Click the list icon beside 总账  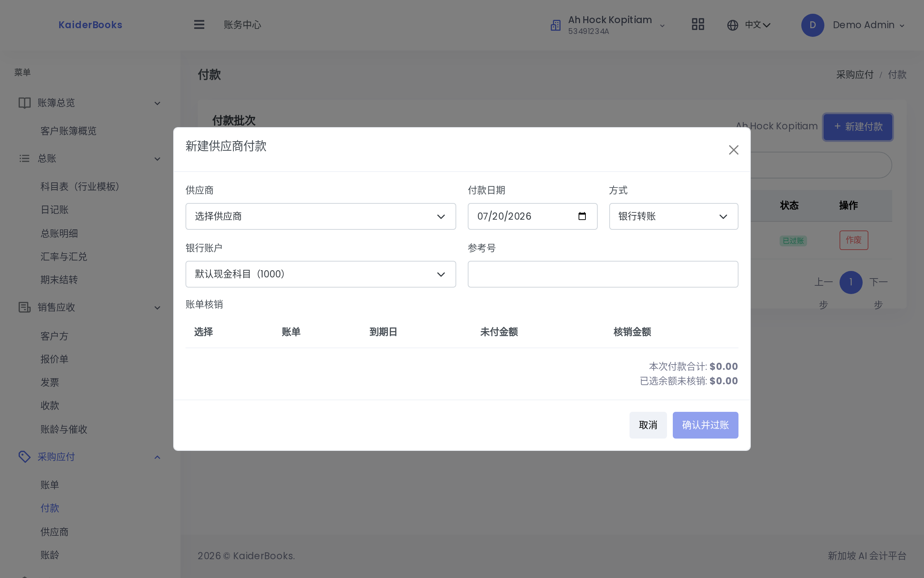pyautogui.click(x=25, y=159)
